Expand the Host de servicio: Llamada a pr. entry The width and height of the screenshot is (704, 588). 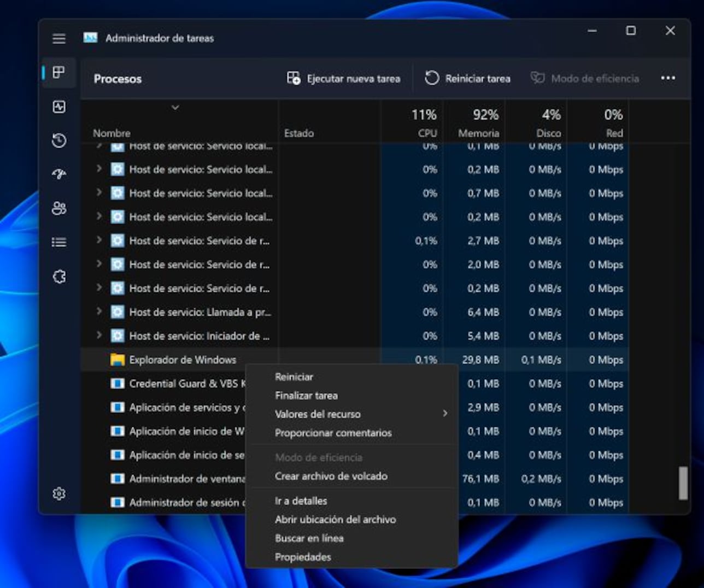click(x=99, y=312)
